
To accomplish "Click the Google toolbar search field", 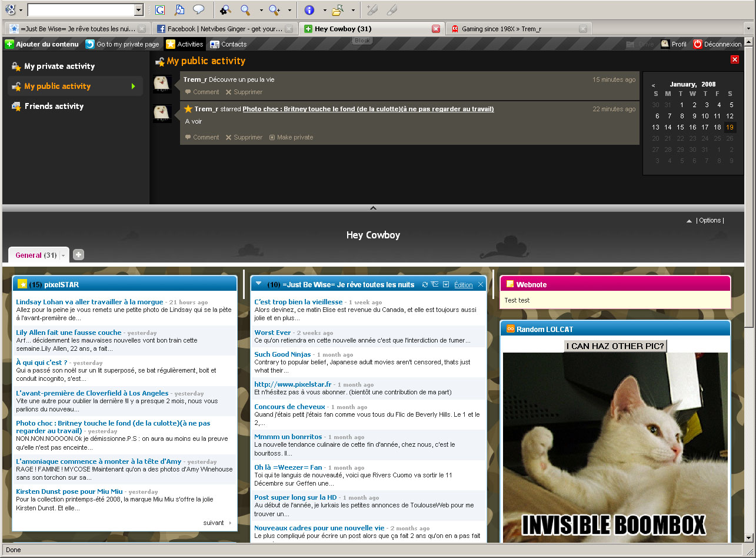I will [x=81, y=10].
